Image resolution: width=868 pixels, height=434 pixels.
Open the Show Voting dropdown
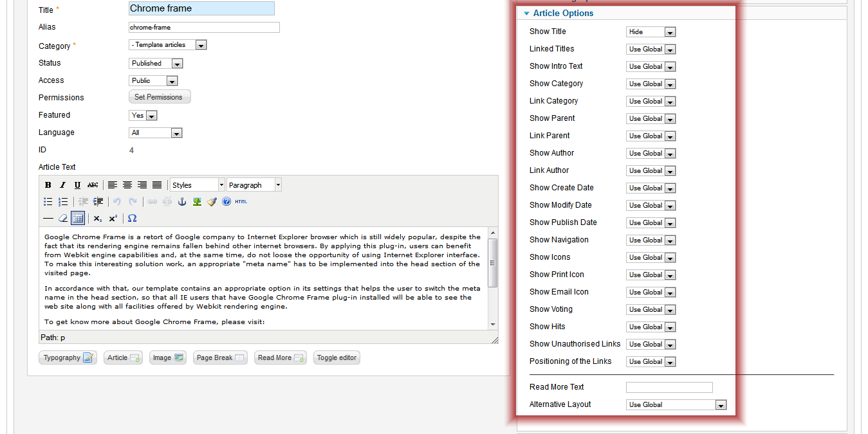[x=651, y=309]
